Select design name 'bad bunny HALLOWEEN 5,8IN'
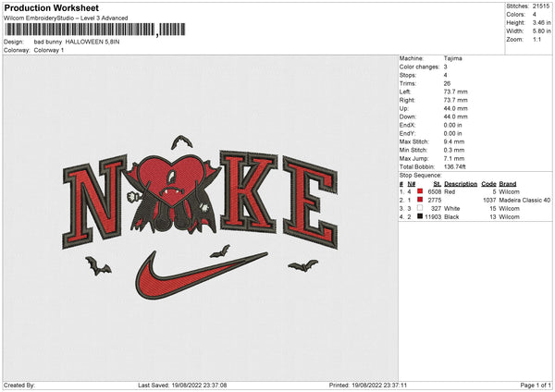Viewport: 555px width, 392px height. click(x=77, y=42)
